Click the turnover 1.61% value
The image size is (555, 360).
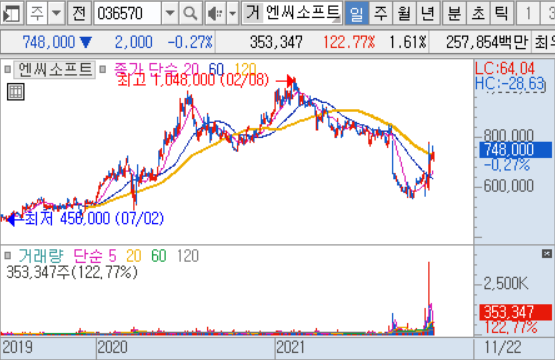tap(408, 42)
